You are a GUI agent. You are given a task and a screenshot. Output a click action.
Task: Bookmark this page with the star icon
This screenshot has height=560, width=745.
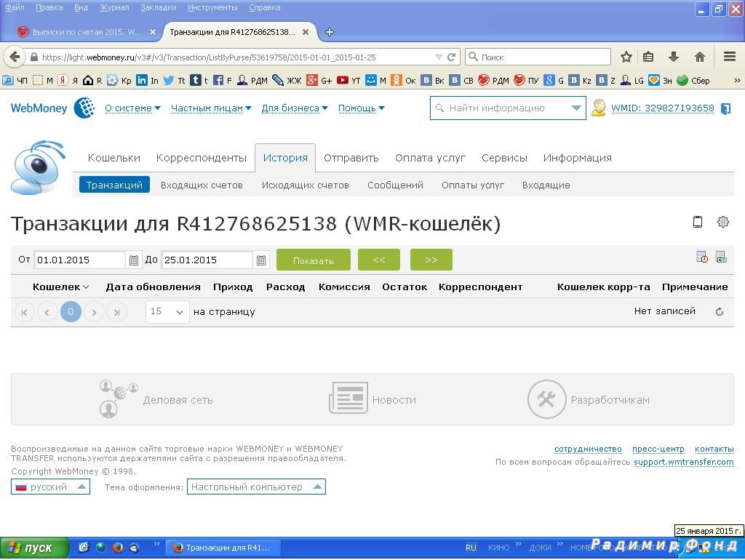pos(626,57)
